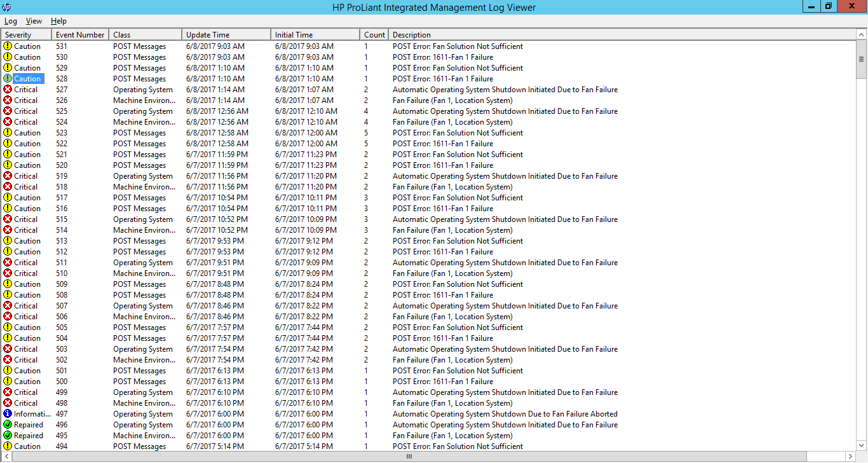Click 'Machine Environ...' class for event 498
Image resolution: width=868 pixels, height=463 pixels.
click(145, 403)
